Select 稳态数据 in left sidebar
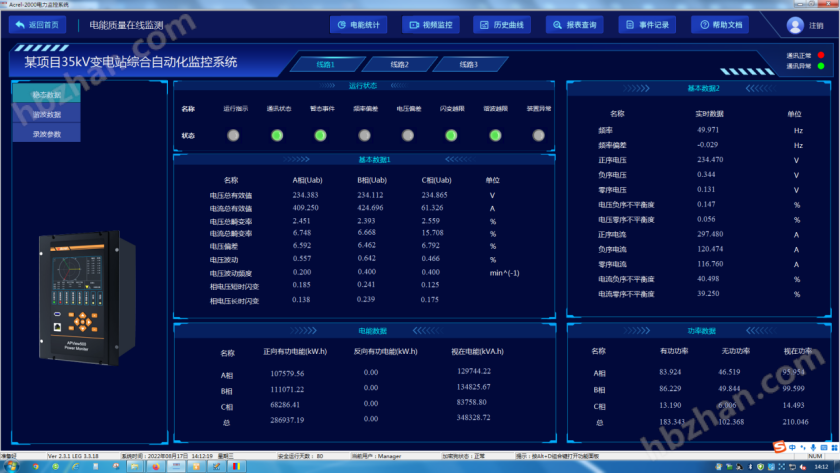 [x=46, y=95]
